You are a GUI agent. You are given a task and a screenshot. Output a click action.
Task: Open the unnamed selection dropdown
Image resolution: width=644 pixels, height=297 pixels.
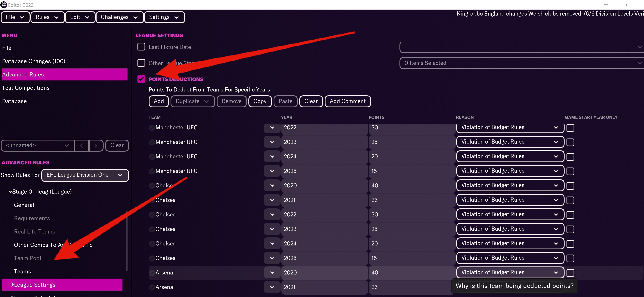click(x=37, y=145)
